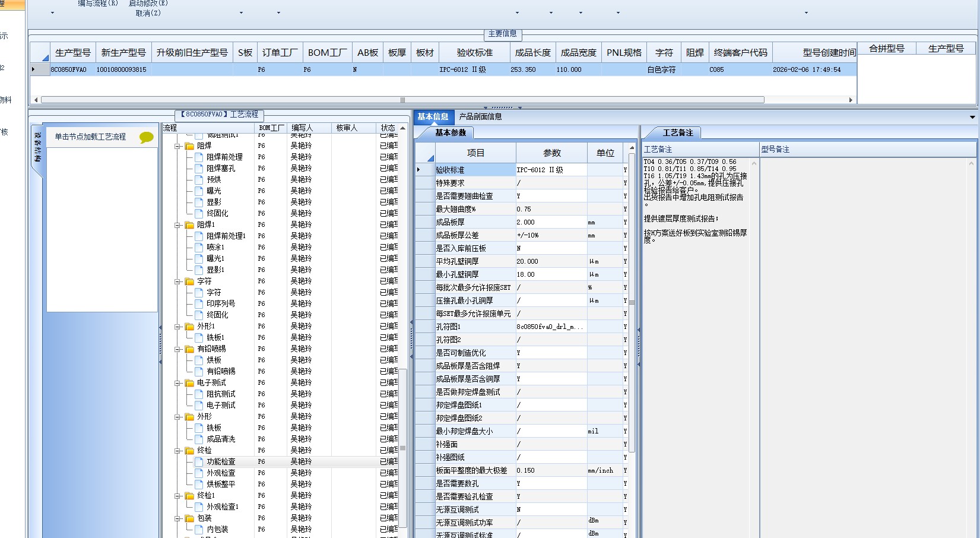Screen dimensions: 980x538
Task: Click the document icon of 内包装
Action: click(x=199, y=530)
